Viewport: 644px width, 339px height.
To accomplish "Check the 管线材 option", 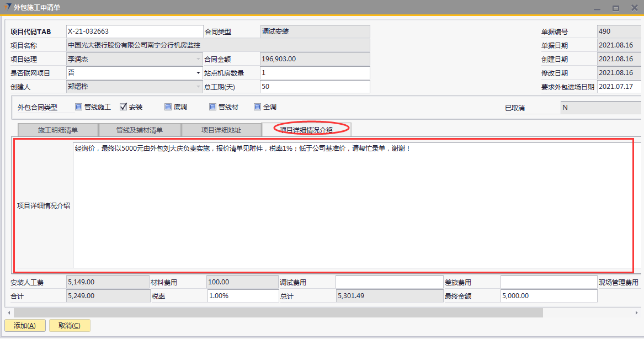I will 212,107.
